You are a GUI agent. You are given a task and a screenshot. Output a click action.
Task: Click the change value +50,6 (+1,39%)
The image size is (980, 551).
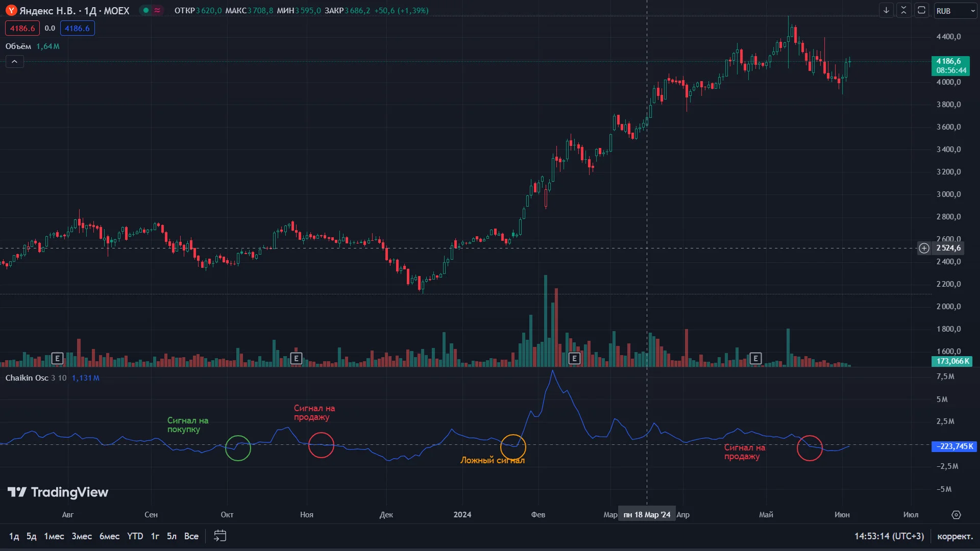(x=401, y=11)
